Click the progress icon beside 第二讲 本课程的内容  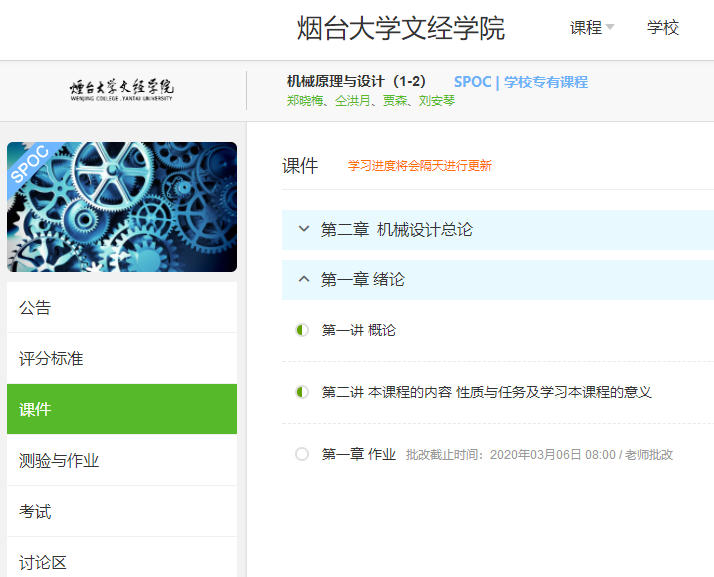tap(302, 392)
